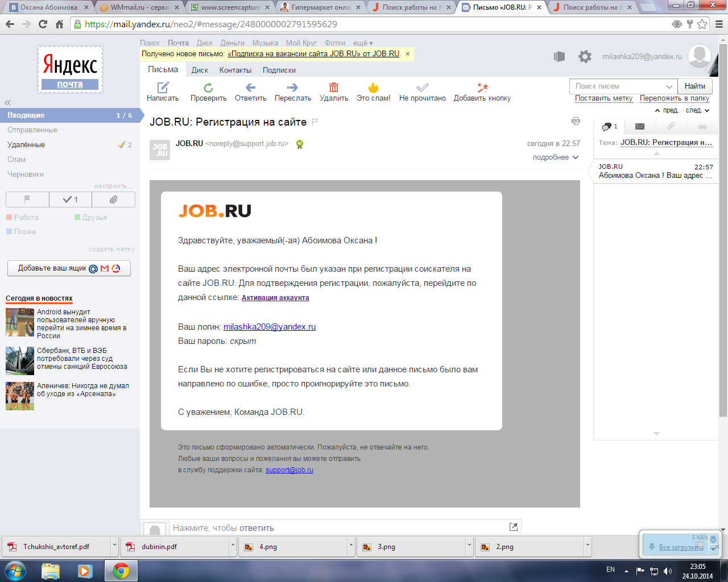Open Windows Start button

[15, 570]
